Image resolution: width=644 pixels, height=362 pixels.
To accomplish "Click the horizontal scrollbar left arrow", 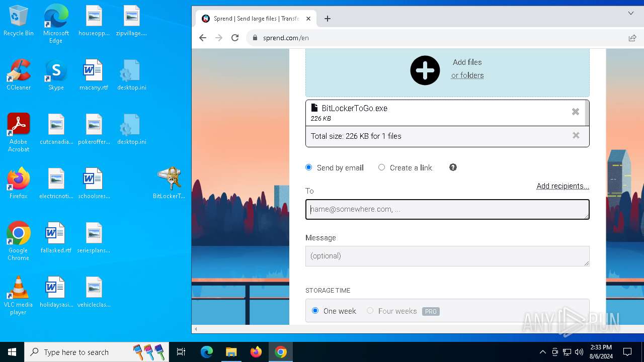I will click(196, 329).
